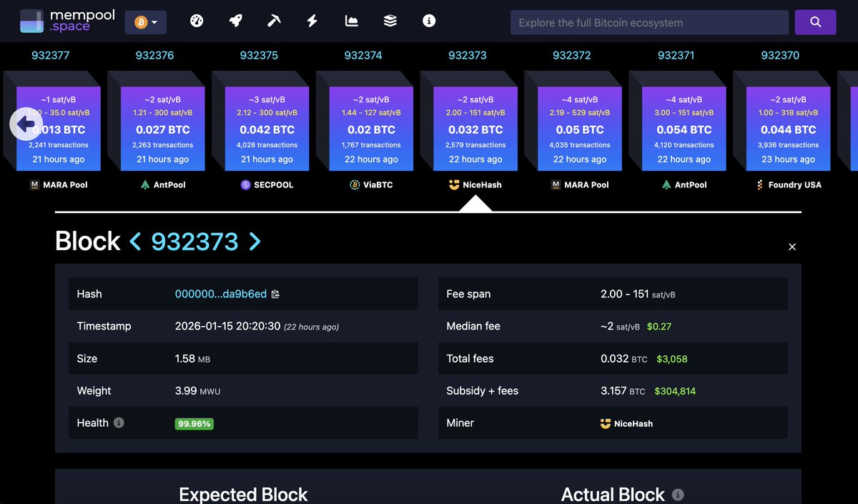Click the AntPool icon under block 932371
This screenshot has height=504, width=858.
coord(667,184)
